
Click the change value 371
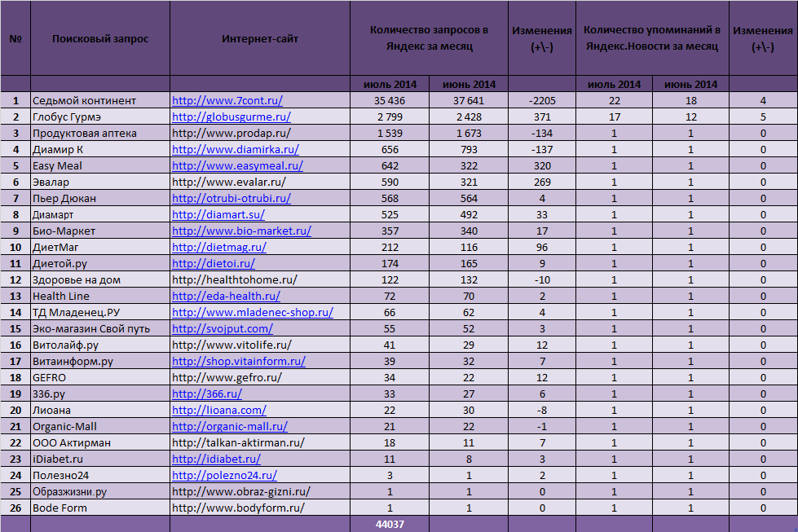pos(542,117)
